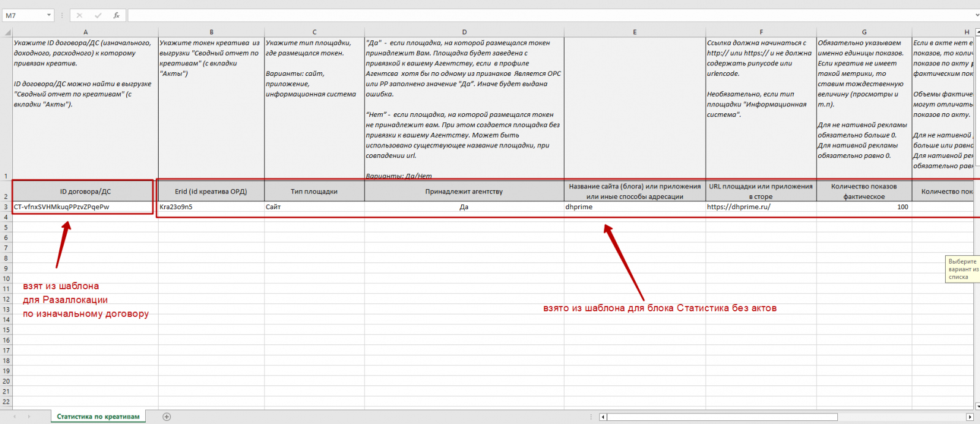Click the Cancel entry X icon
The width and height of the screenshot is (980, 424).
(x=79, y=15)
